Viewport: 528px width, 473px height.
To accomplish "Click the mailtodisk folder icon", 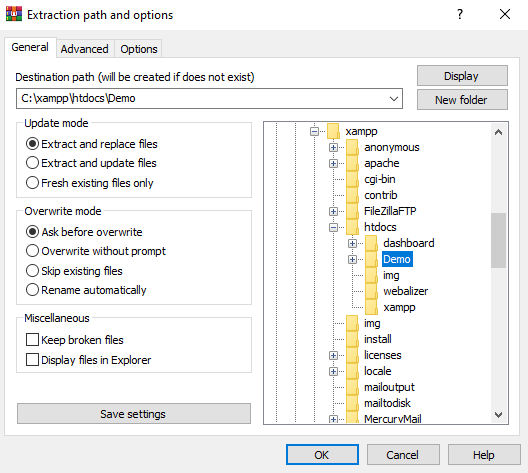I will [352, 403].
